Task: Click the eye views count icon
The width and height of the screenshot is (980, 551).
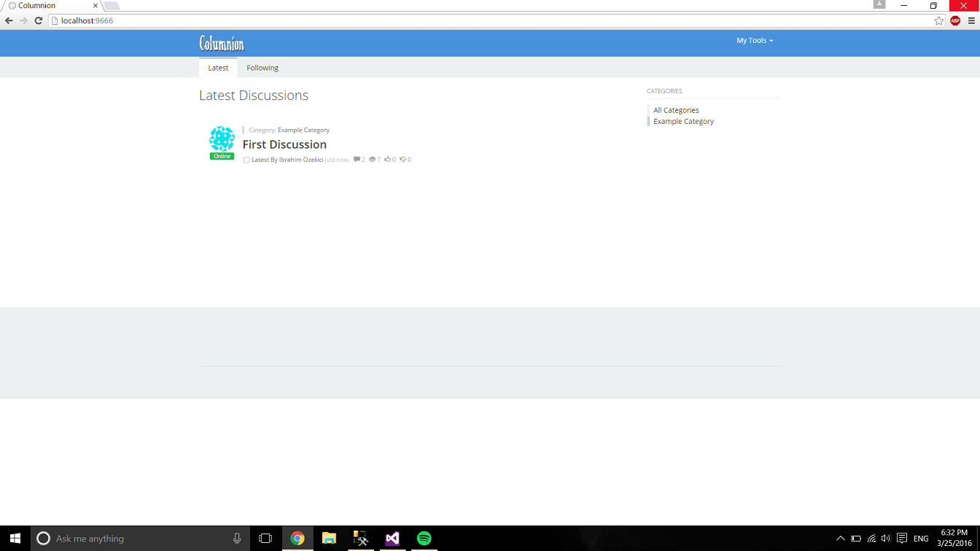Action: (x=373, y=160)
